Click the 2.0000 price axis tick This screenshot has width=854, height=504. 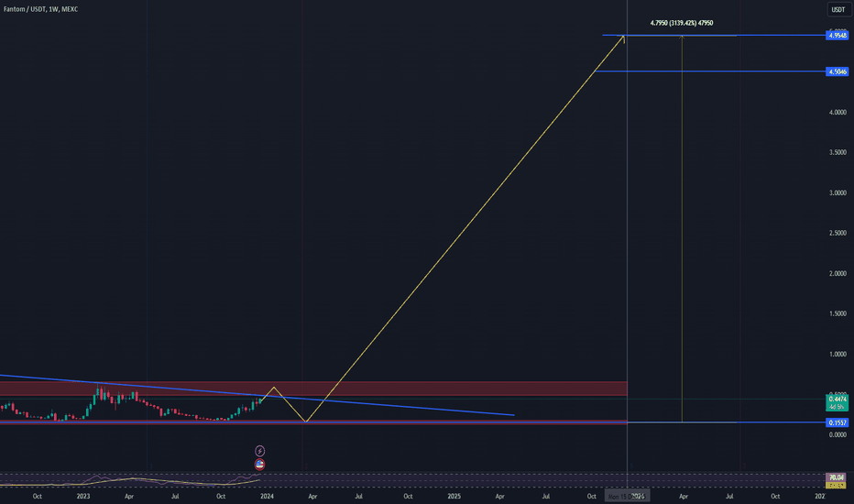pyautogui.click(x=838, y=273)
